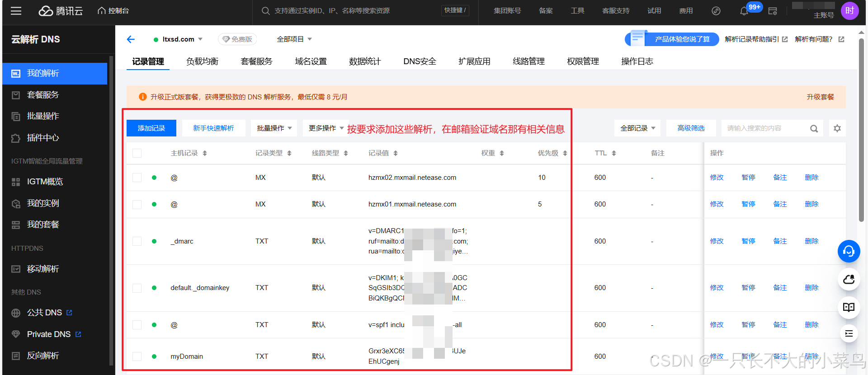
Task: Switch to 套餐服务 tab
Action: (256, 61)
